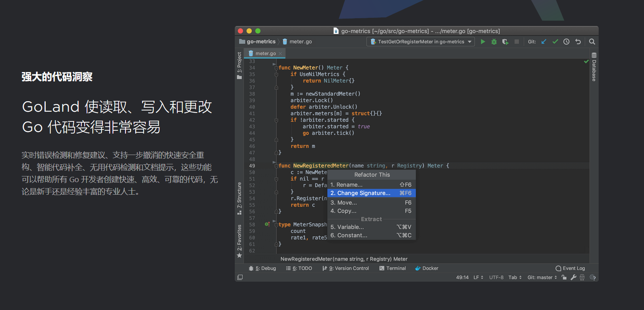
Task: Run the TestGetOrRegisterMeter configuration
Action: pos(482,42)
